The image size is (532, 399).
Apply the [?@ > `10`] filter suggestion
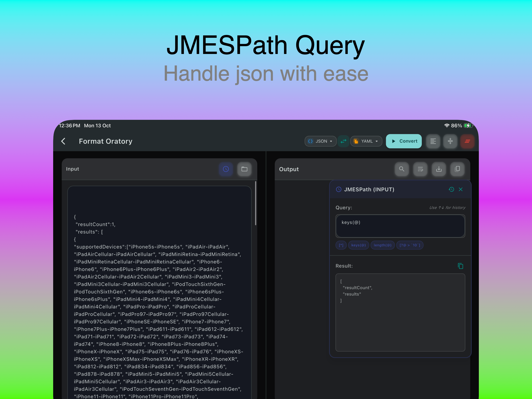click(x=410, y=245)
